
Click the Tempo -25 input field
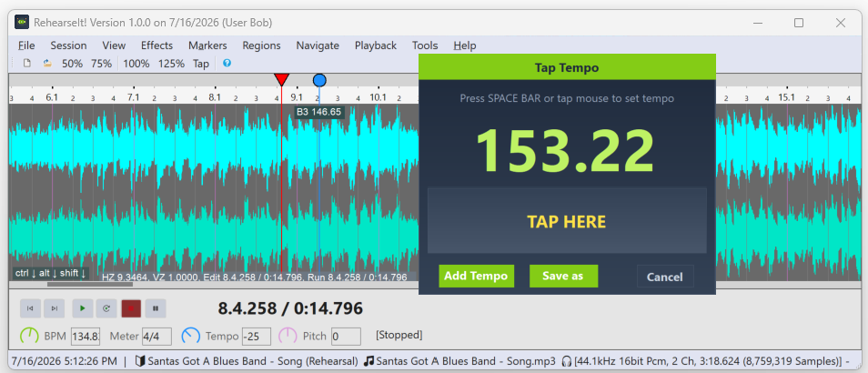257,337
